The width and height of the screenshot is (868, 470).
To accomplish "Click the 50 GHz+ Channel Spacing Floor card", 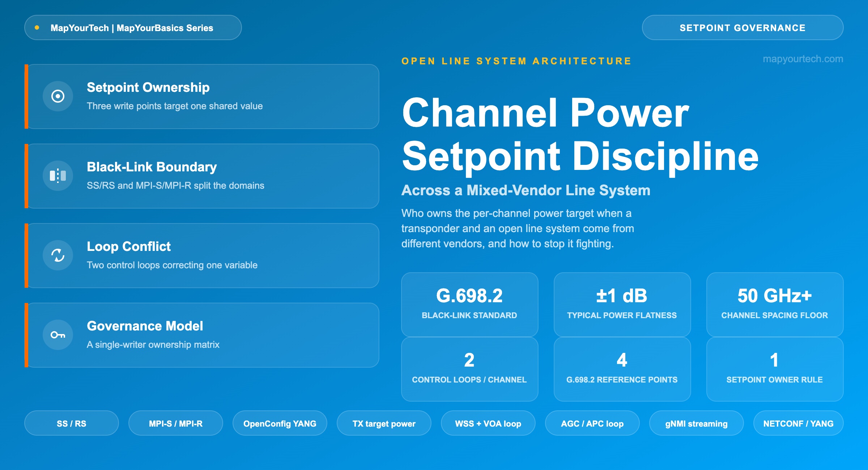I will pos(775,304).
